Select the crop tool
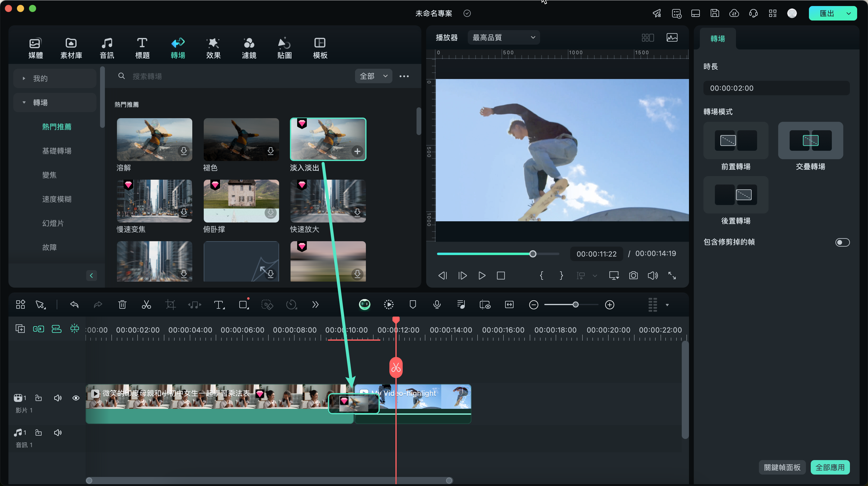868x486 pixels. [171, 305]
